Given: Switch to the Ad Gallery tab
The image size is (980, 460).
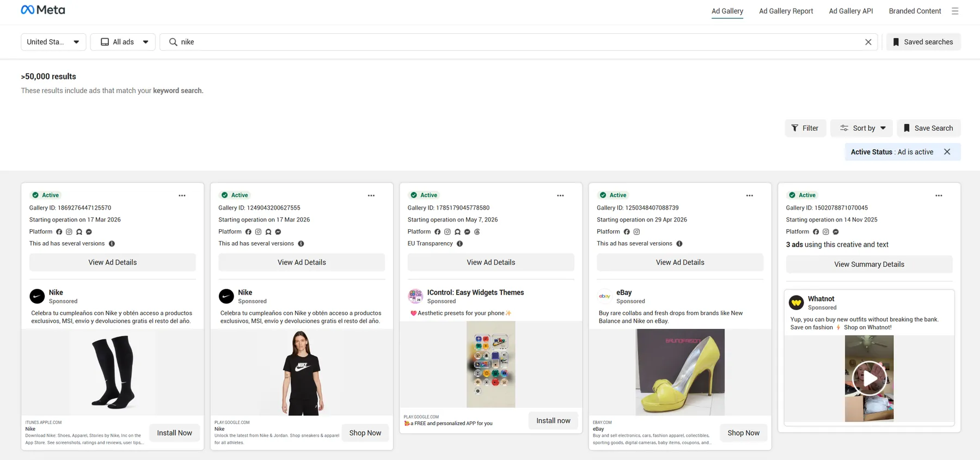Looking at the screenshot, I should coord(727,11).
